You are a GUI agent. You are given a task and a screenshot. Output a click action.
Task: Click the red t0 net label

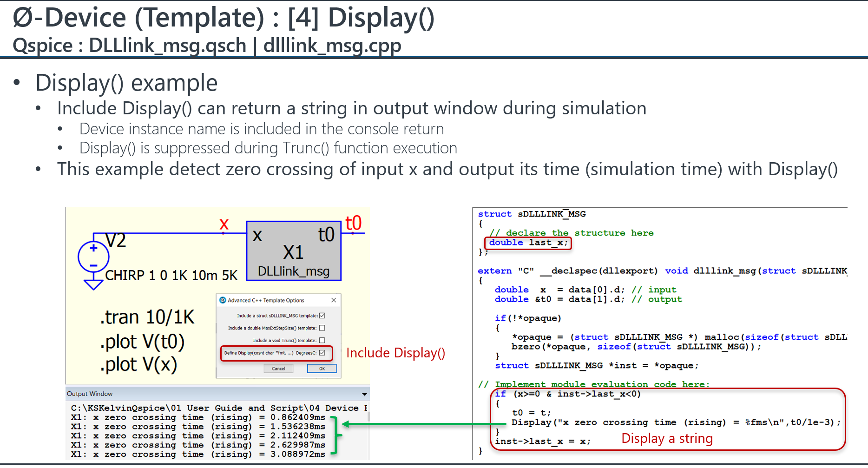[354, 223]
